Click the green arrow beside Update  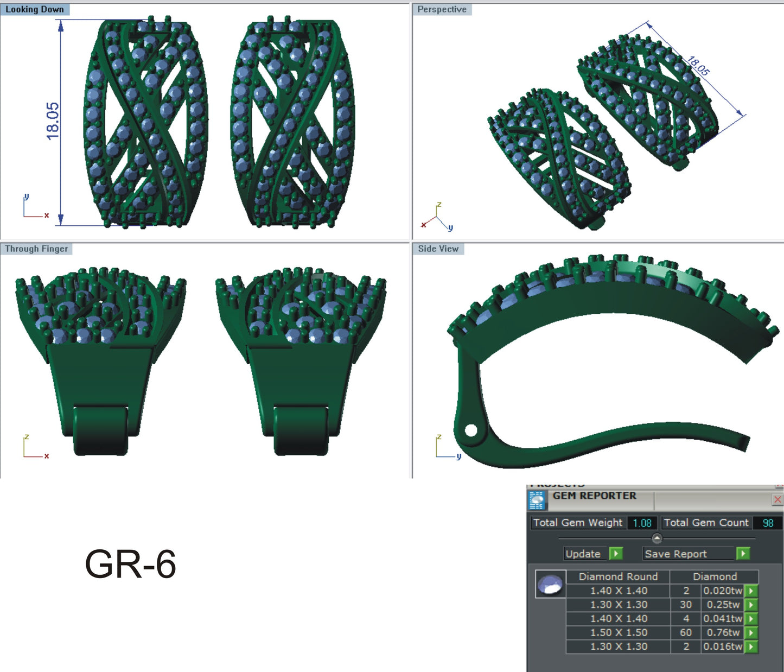tap(616, 554)
